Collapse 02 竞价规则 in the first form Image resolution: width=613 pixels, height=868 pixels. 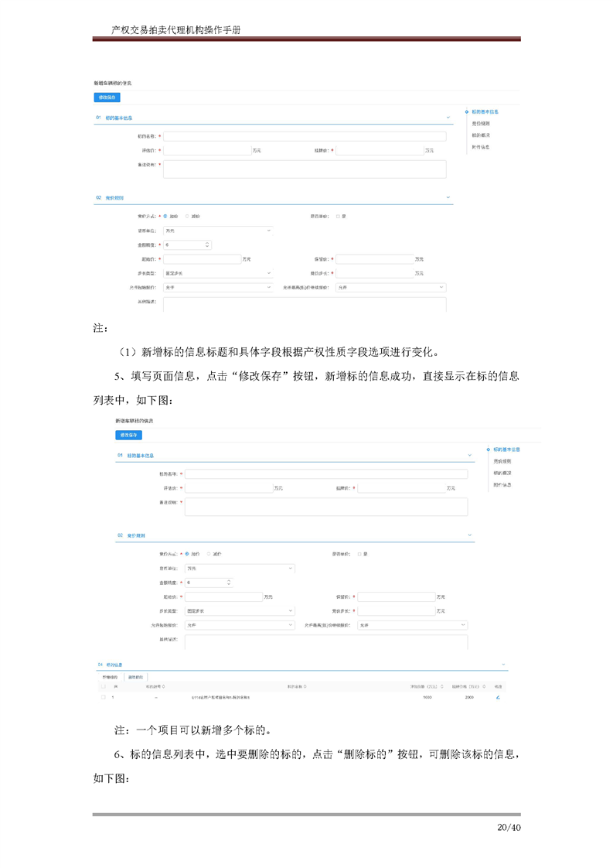click(x=448, y=197)
